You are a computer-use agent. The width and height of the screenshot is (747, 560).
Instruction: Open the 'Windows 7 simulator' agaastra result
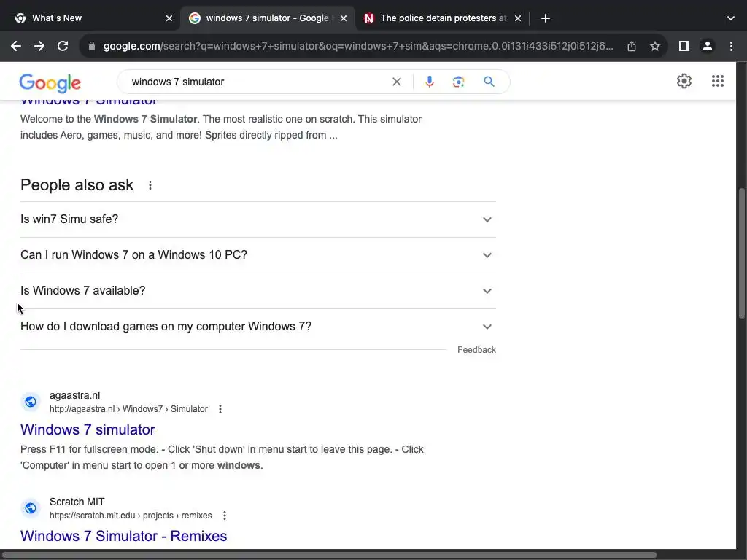point(88,429)
